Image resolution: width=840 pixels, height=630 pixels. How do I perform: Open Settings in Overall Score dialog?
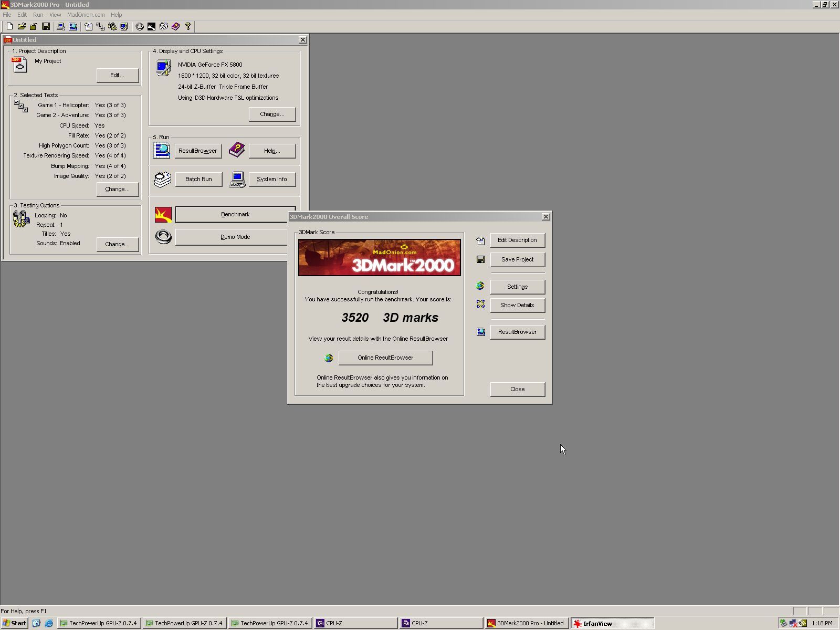tap(518, 287)
